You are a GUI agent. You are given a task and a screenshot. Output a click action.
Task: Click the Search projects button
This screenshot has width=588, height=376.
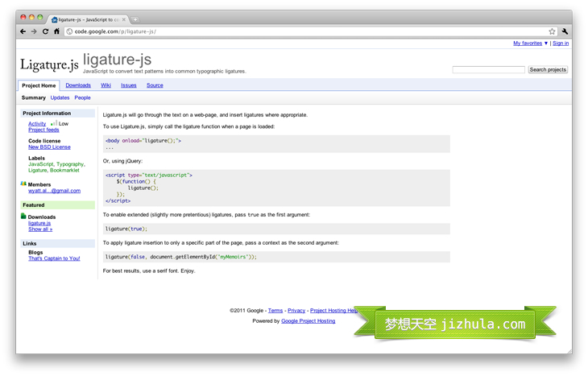(x=548, y=70)
